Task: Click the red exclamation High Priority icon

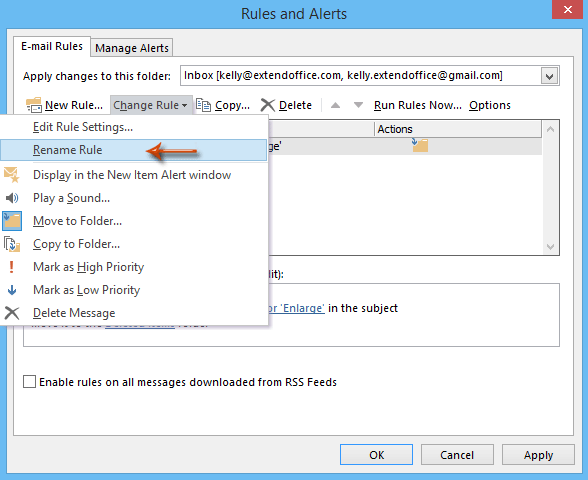Action: coord(11,267)
